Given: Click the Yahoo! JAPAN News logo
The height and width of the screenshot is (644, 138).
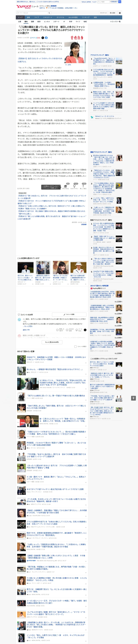Looking at the screenshot, I should 28,7.
